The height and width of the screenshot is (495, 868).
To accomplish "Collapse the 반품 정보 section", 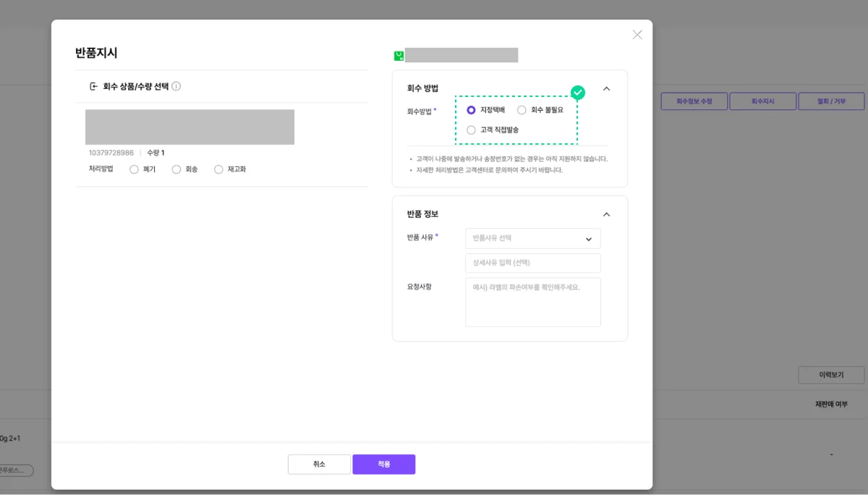I will [x=606, y=213].
